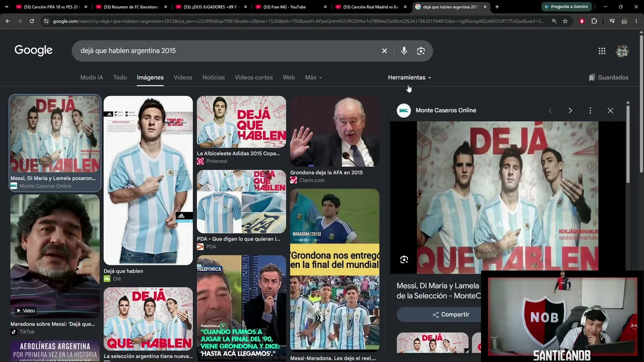Click the zoom magnifier icon in address bar
The width and height of the screenshot is (644, 362).
(x=554, y=21)
